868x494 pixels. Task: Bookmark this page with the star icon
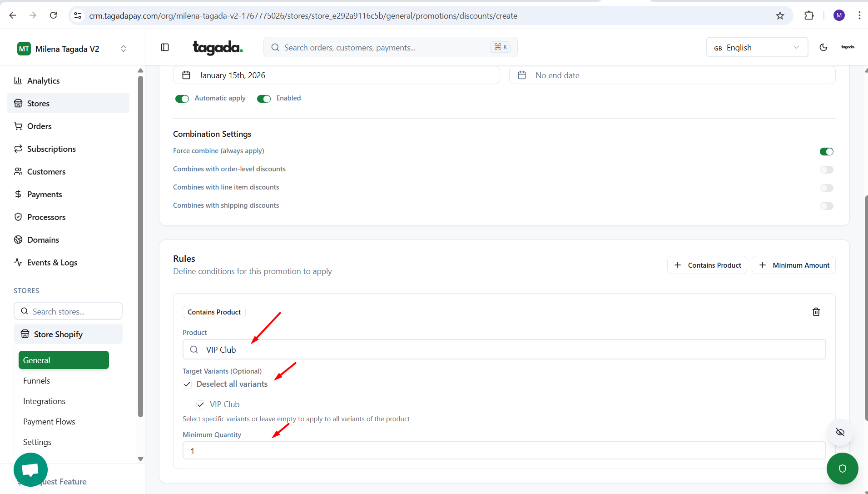(x=780, y=15)
